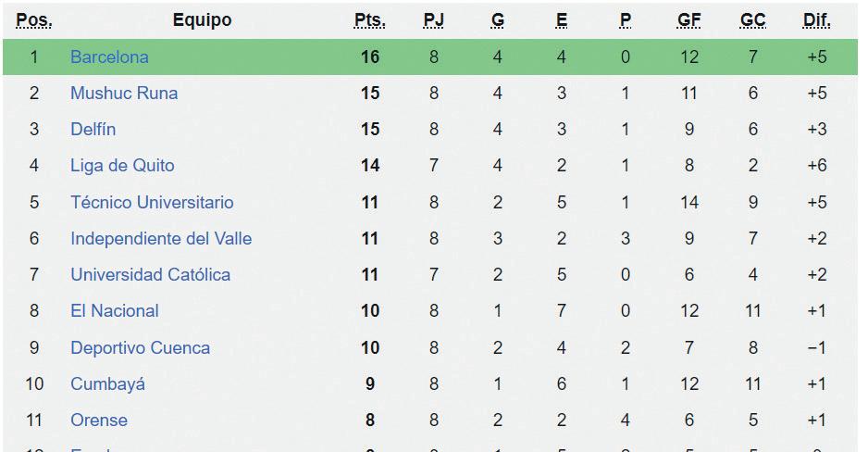
Task: Open the Cumbayá team page
Action: pos(107,384)
